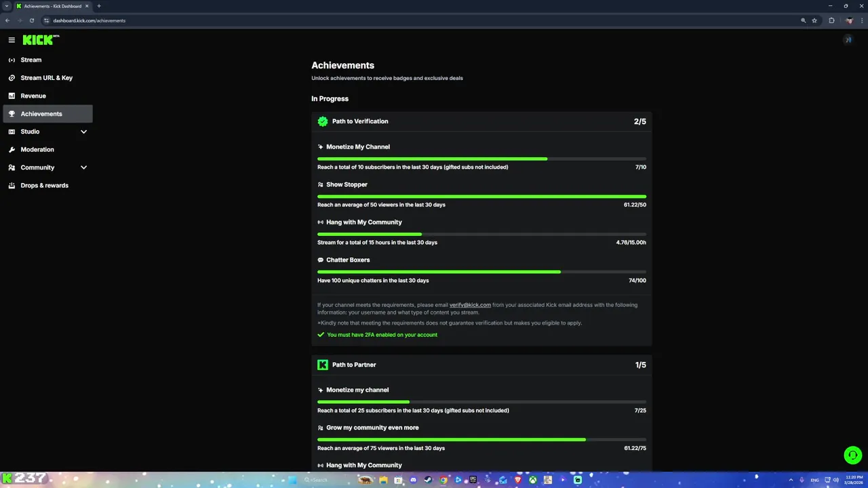The image size is (868, 488).
Task: Bookmark this page with the star icon
Action: click(x=814, y=20)
